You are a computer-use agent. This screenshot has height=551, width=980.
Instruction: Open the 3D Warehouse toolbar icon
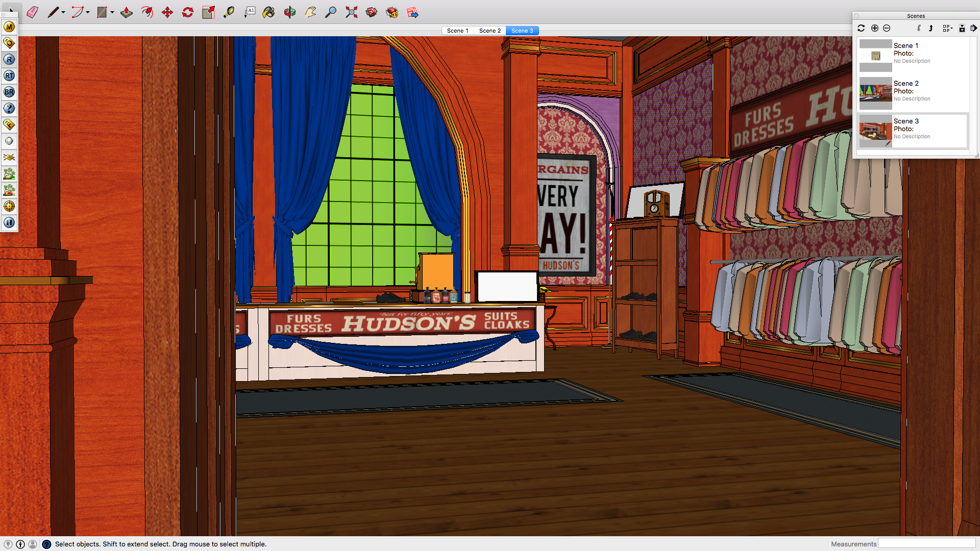click(372, 12)
